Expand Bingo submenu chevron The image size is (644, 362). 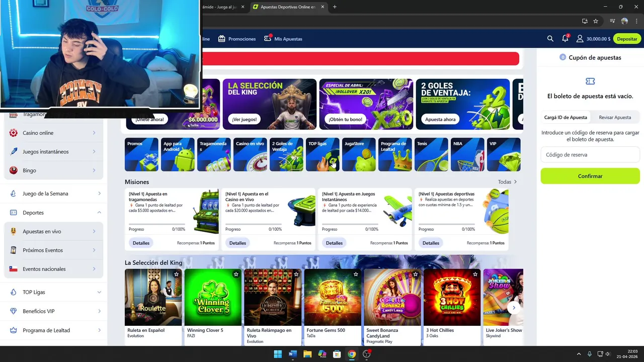point(94,170)
